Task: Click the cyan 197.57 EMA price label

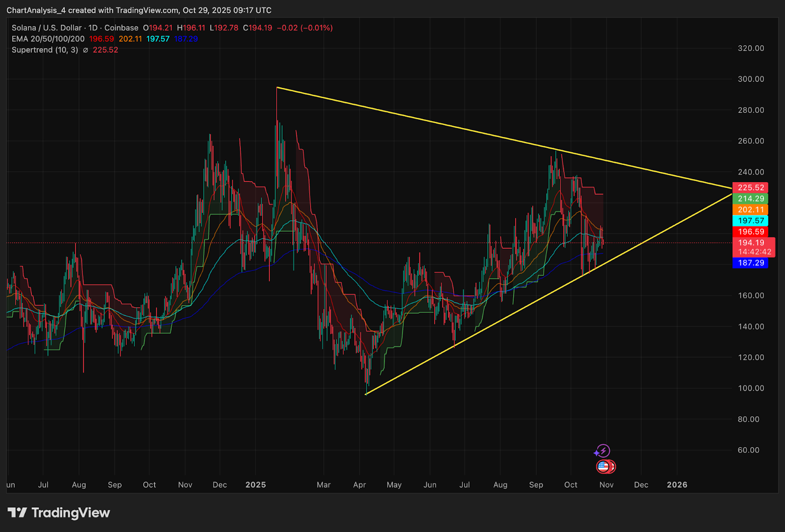Action: pyautogui.click(x=750, y=221)
